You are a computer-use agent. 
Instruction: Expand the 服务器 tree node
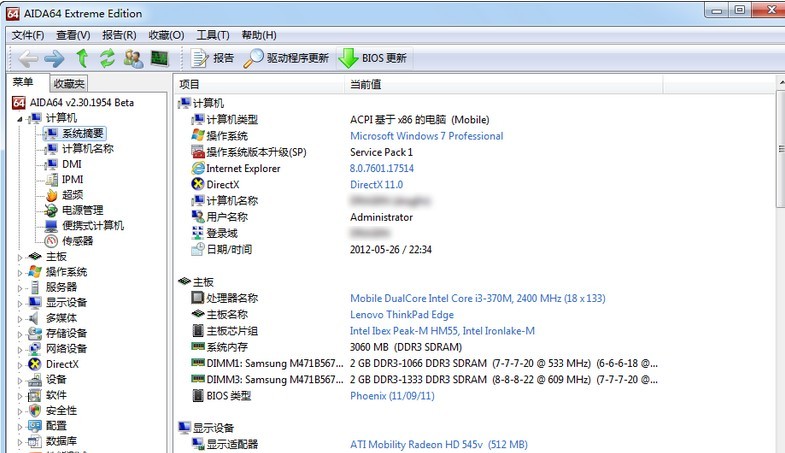[x=20, y=288]
